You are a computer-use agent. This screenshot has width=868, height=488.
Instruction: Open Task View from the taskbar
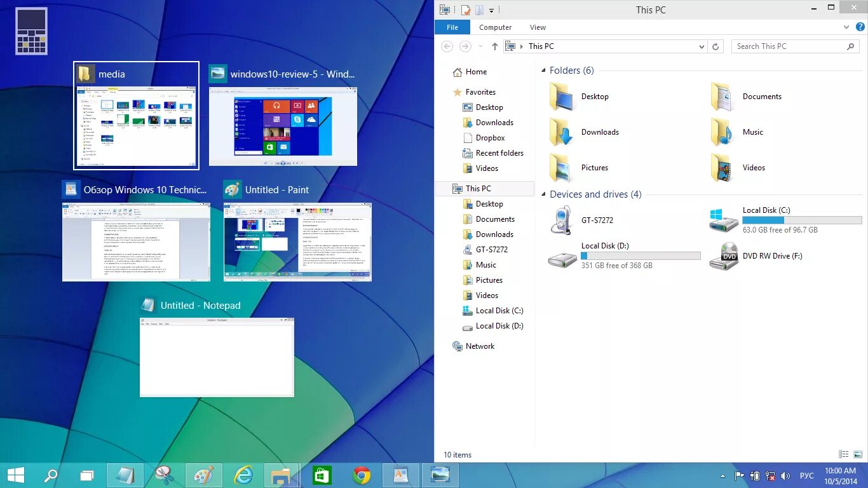(86, 475)
